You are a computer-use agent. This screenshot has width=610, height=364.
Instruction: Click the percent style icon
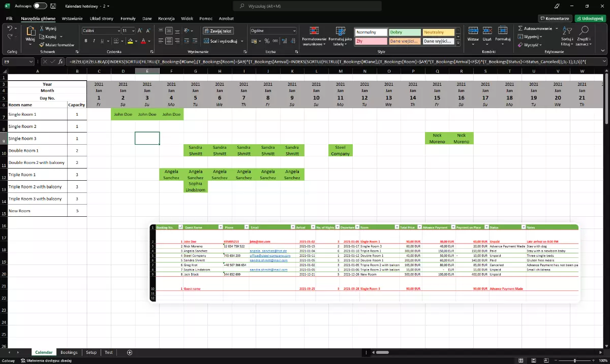267,41
